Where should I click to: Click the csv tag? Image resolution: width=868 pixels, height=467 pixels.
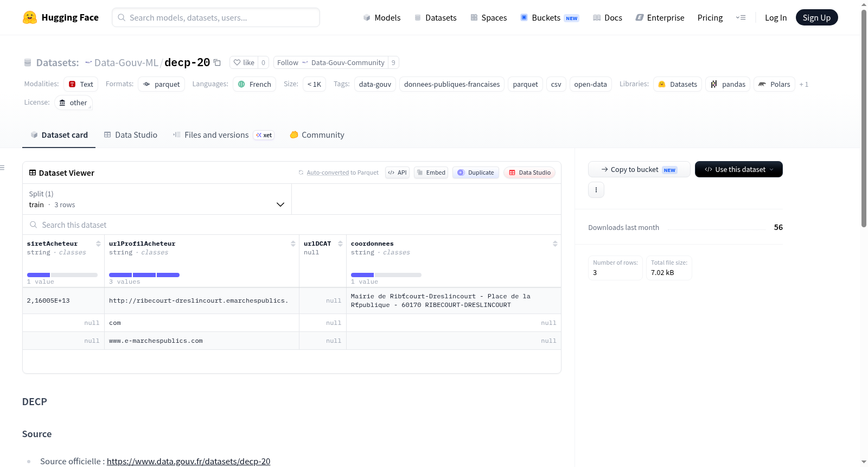coord(556,84)
